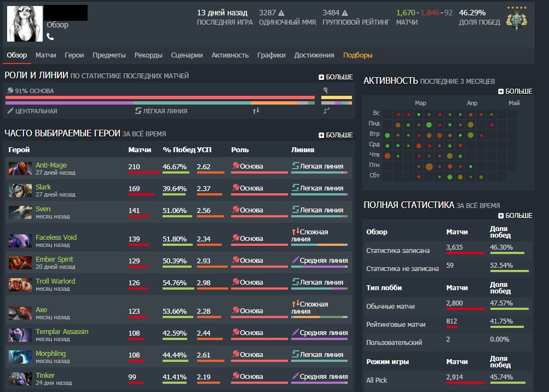Sort hero table by % Побед column
Screen dimensions: 549x392
coord(178,149)
